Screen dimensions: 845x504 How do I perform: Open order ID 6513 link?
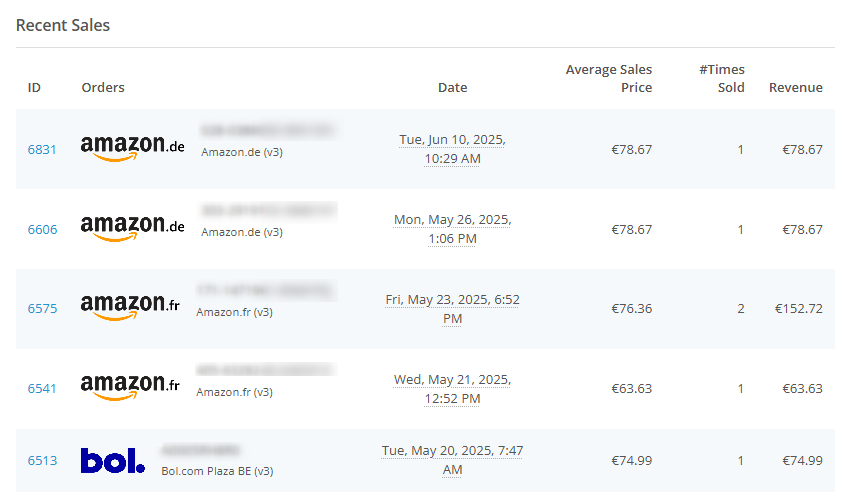(42, 460)
